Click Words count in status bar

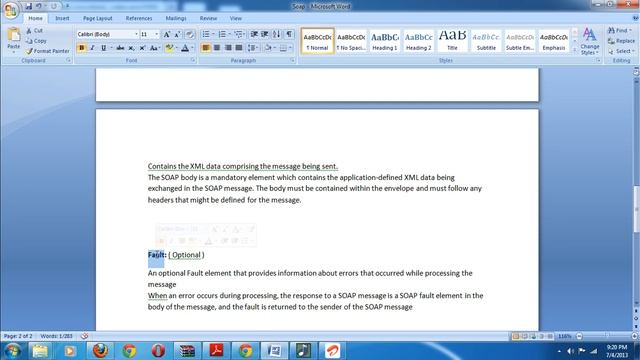pyautogui.click(x=56, y=336)
